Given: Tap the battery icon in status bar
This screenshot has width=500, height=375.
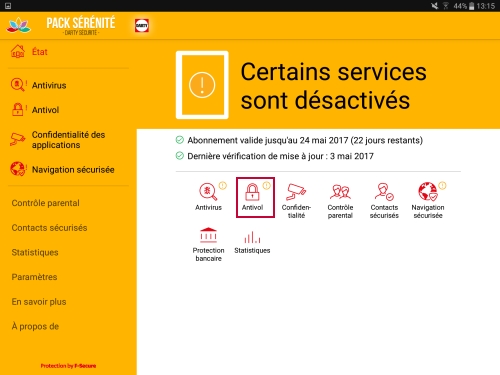Looking at the screenshot, I should tap(471, 6).
